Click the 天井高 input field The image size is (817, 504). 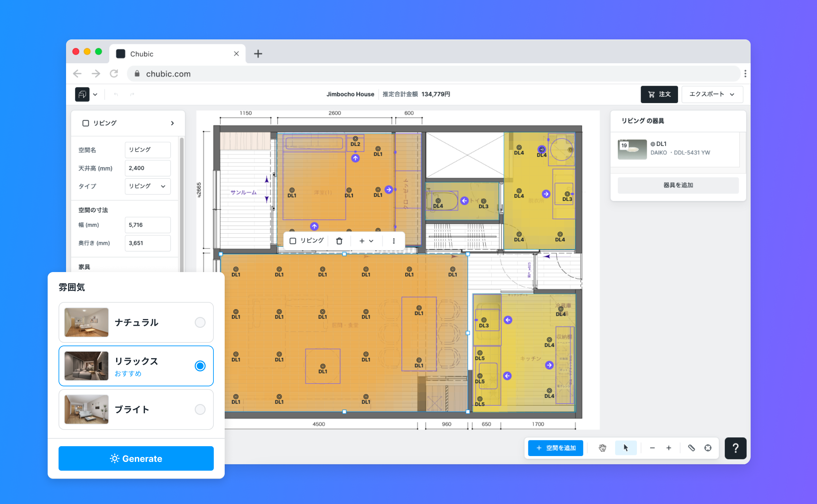[x=147, y=168]
